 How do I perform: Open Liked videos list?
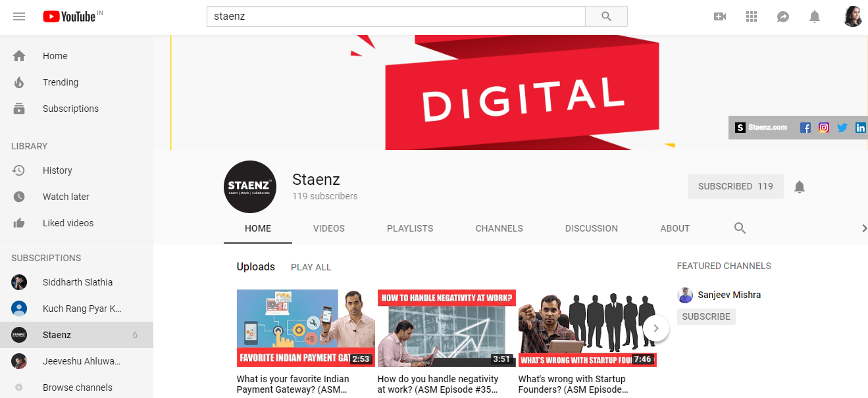pyautogui.click(x=76, y=223)
